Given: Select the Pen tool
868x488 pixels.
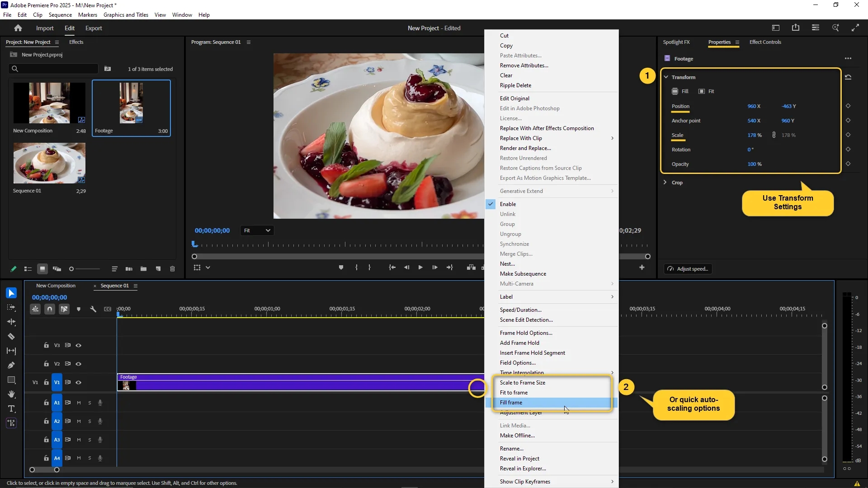Looking at the screenshot, I should (11, 365).
